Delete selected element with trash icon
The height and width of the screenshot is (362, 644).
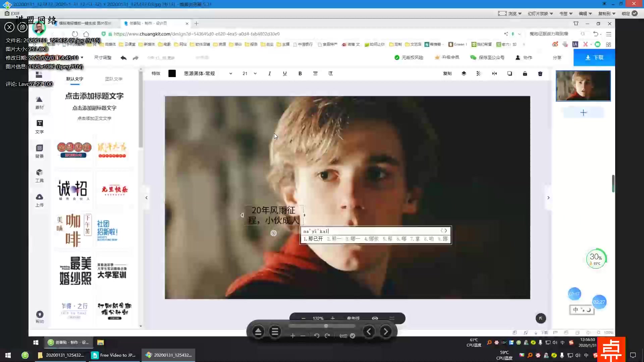click(x=540, y=73)
